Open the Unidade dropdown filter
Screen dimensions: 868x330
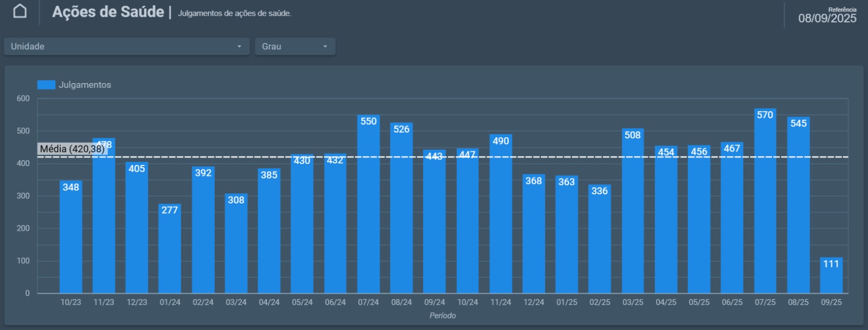click(126, 47)
